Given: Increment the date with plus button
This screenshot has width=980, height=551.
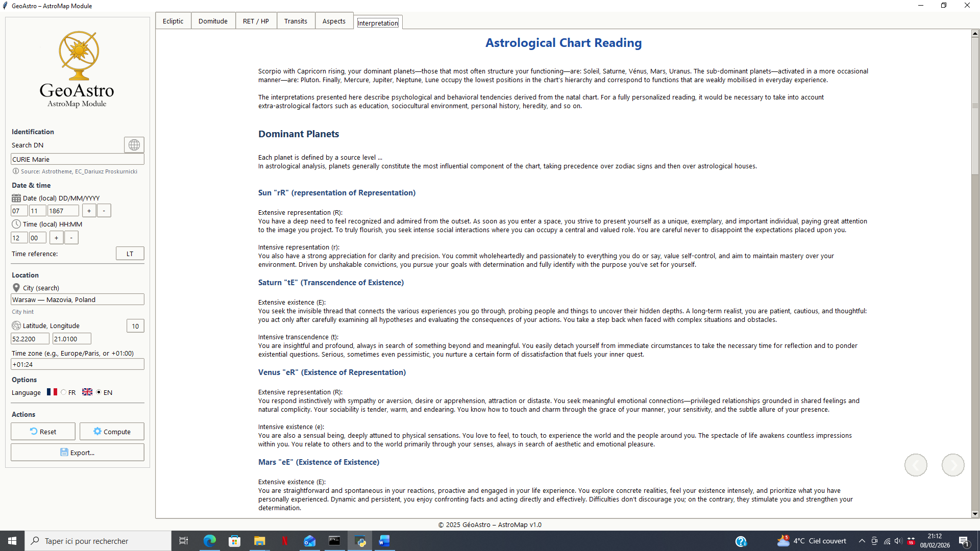Looking at the screenshot, I should [x=89, y=211].
